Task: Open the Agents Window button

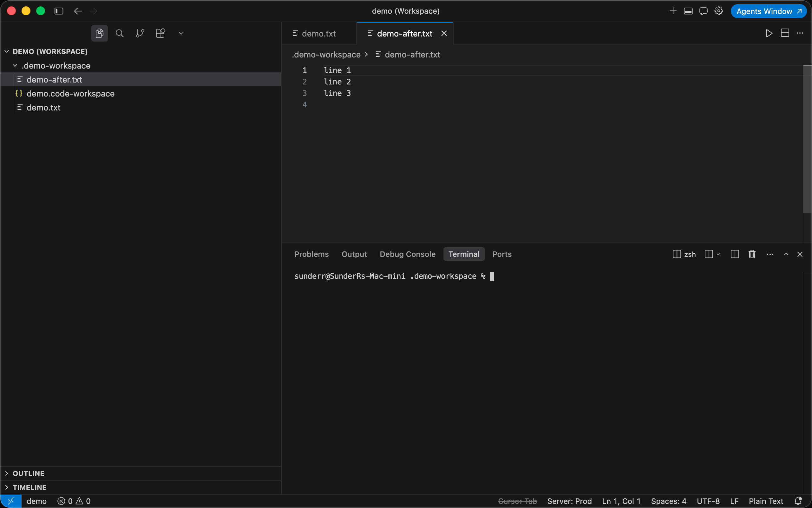Action: point(769,11)
